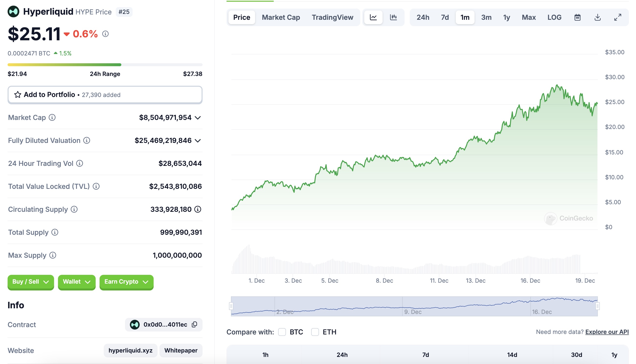Click info icon next to 333,928,180 value
This screenshot has height=364, width=636.
198,210
